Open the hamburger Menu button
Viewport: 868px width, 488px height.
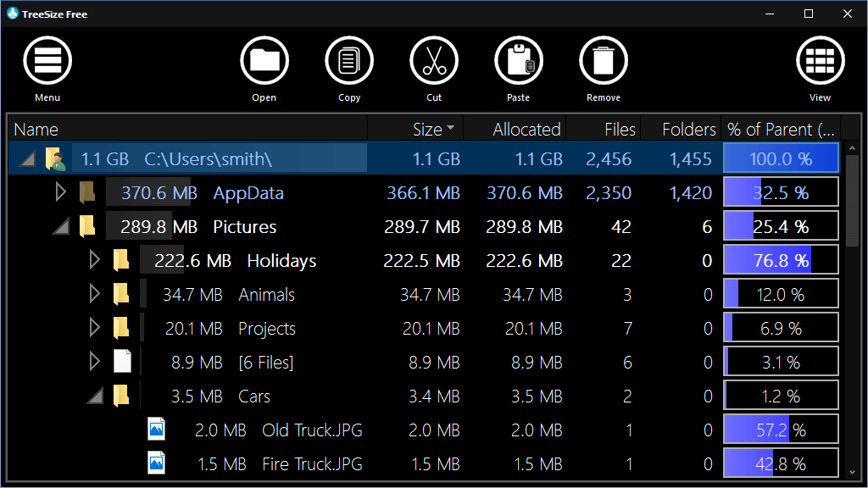[x=47, y=61]
